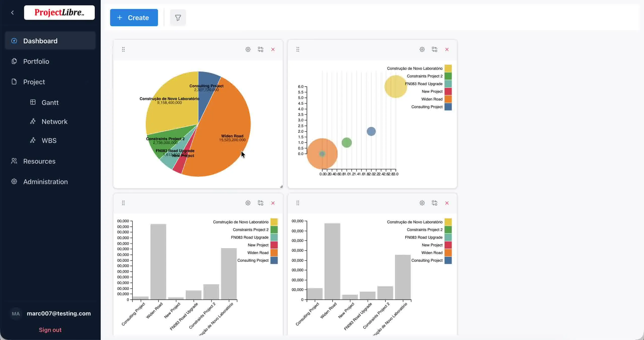Click the Widen Road bar in bottom-left chart
The image size is (644, 340).
point(158,262)
